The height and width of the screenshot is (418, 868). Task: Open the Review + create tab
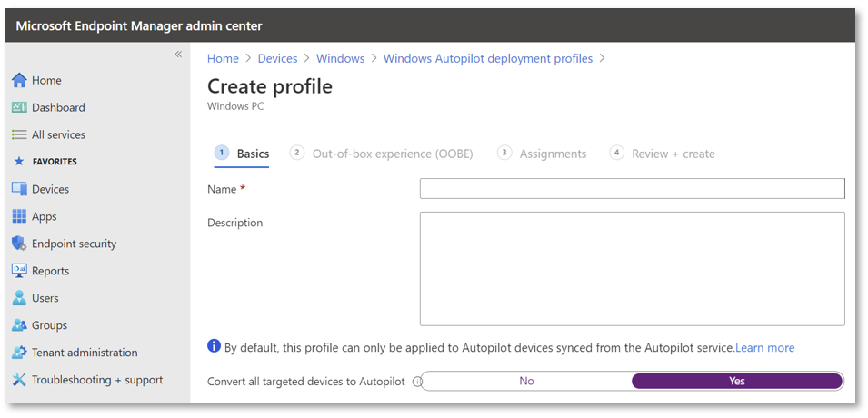tap(662, 154)
